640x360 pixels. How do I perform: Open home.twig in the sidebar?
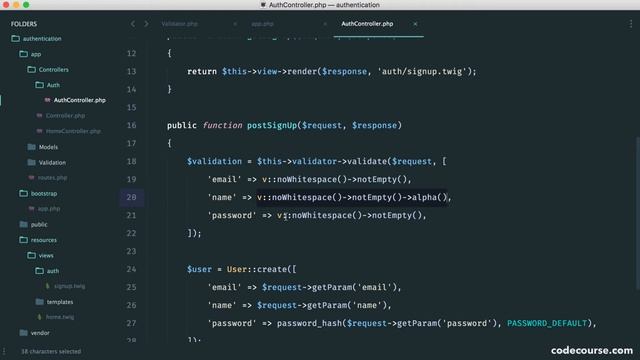tap(60, 317)
